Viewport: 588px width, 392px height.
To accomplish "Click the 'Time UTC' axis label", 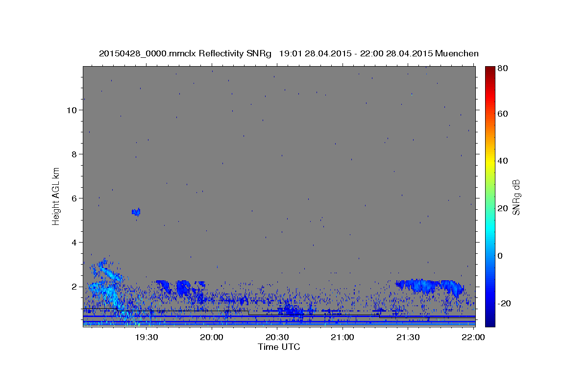I will pos(279,347).
